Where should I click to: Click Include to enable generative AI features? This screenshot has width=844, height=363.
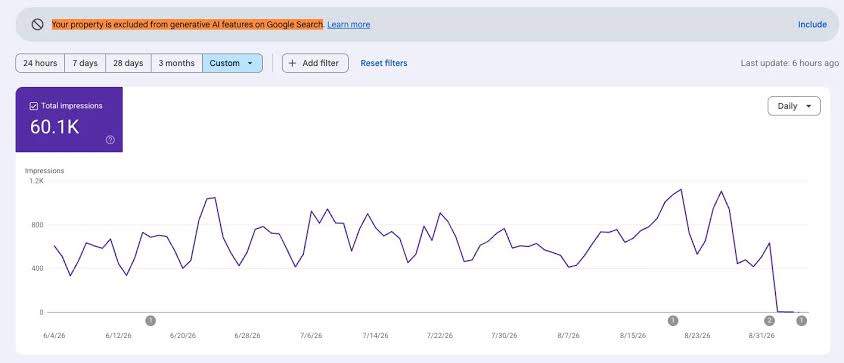812,24
